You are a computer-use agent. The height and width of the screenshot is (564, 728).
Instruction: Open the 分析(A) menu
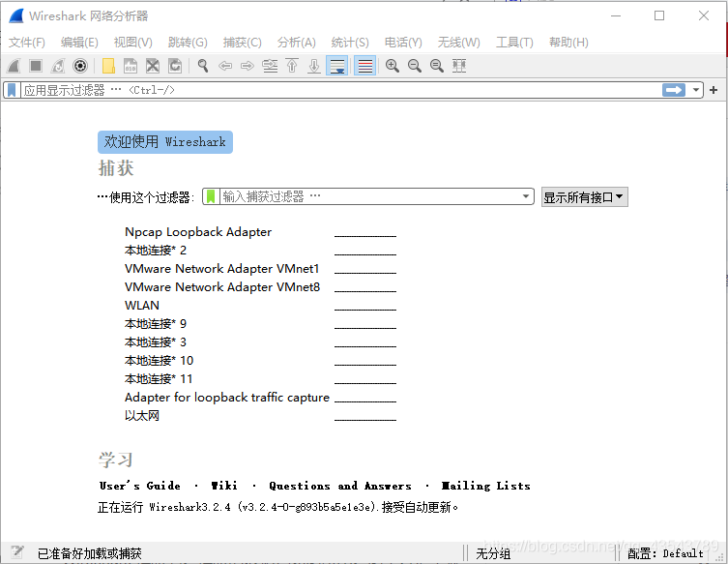[x=296, y=43]
